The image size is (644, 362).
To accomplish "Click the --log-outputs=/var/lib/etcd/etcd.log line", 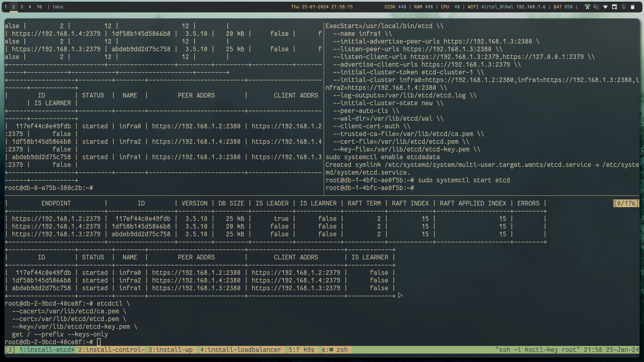I will tap(405, 95).
